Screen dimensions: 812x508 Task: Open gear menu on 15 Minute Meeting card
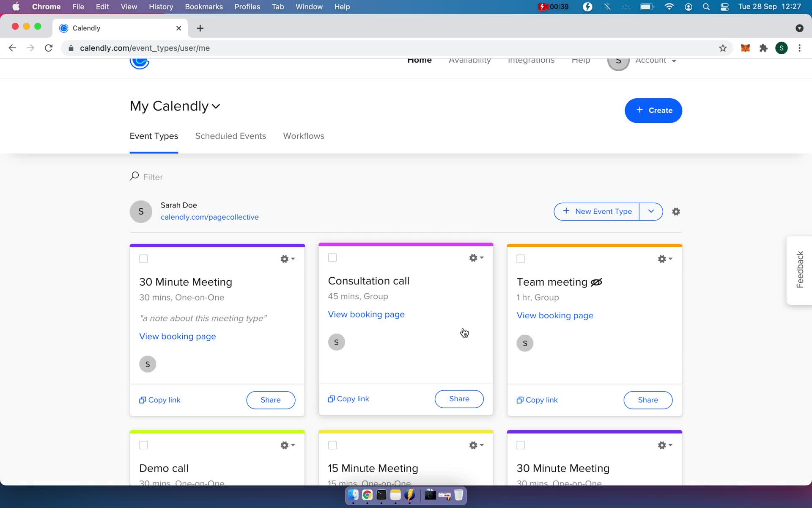pyautogui.click(x=476, y=445)
